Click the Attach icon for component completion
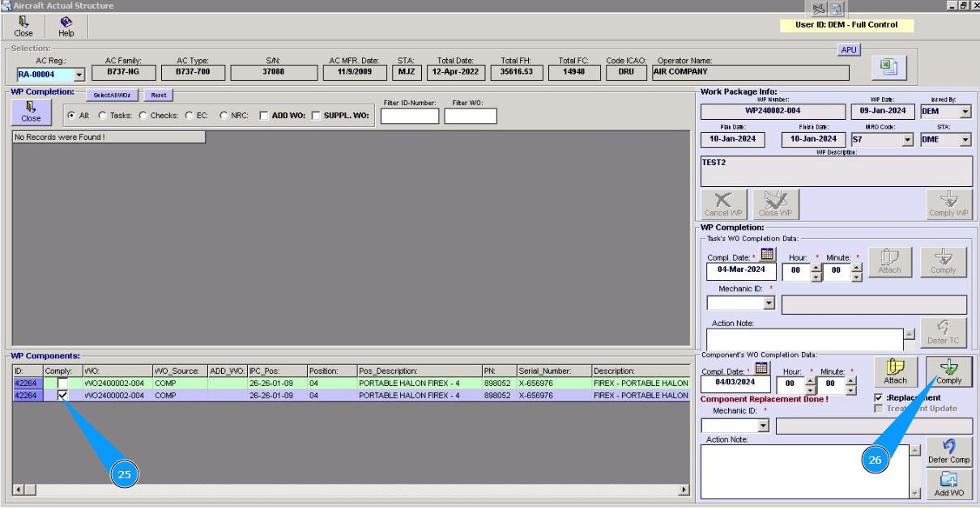Image resolution: width=980 pixels, height=509 pixels. [895, 371]
